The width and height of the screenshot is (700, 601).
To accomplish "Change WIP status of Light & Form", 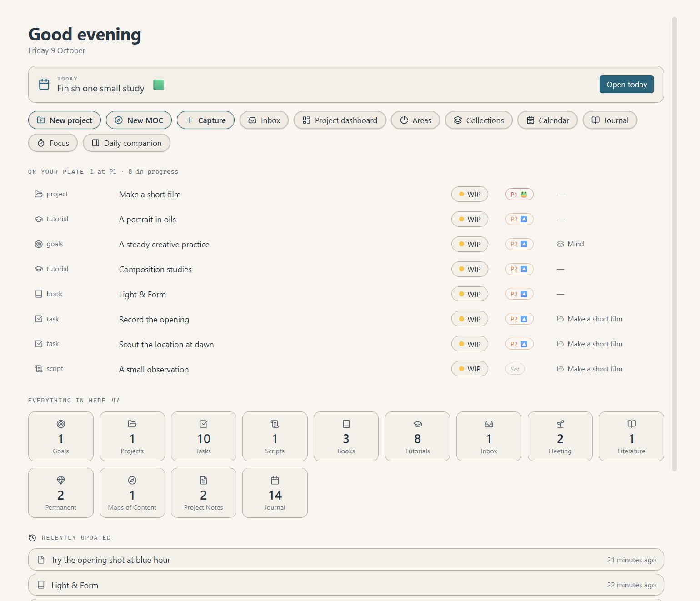I will click(x=470, y=294).
